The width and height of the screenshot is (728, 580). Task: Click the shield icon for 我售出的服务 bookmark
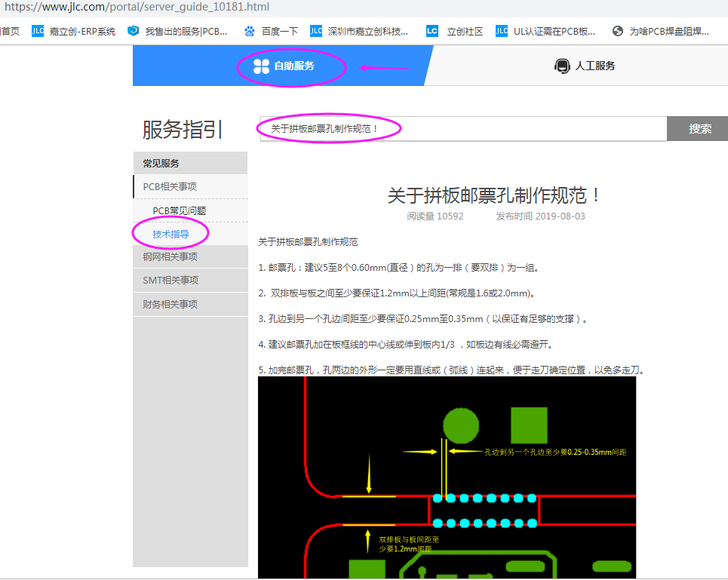click(x=134, y=31)
